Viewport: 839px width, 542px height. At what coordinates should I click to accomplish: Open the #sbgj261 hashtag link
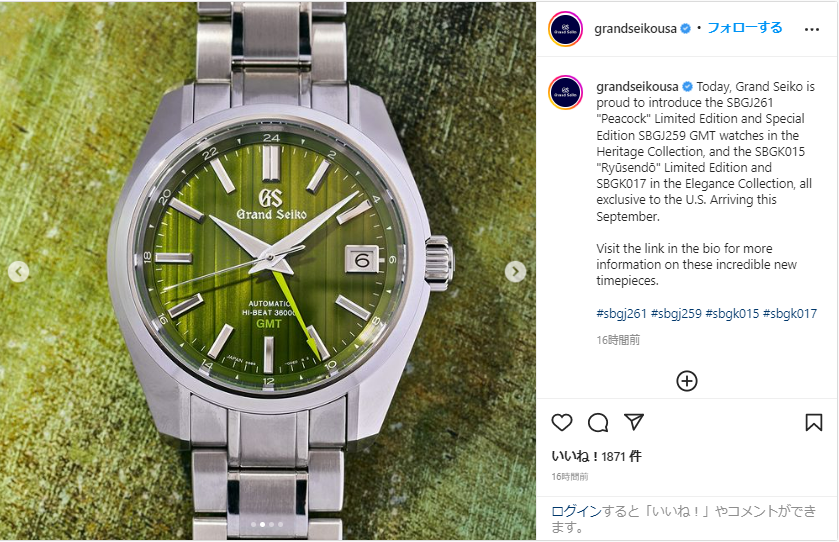click(x=621, y=314)
